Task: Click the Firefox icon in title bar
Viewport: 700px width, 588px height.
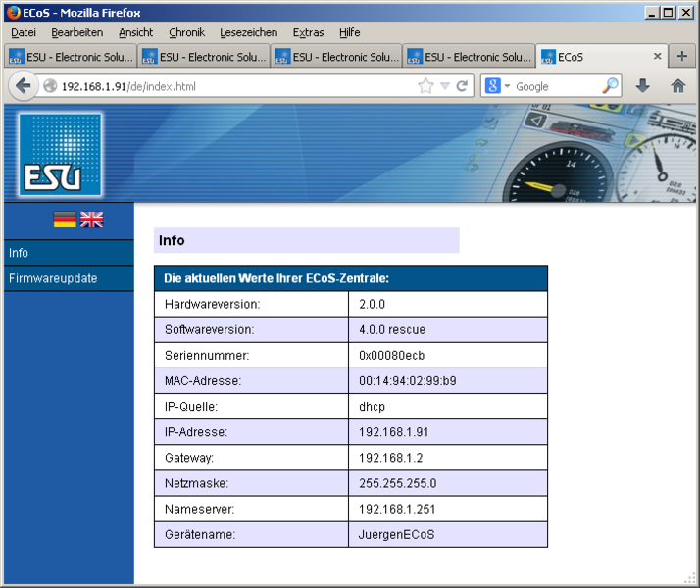Action: coord(14,13)
